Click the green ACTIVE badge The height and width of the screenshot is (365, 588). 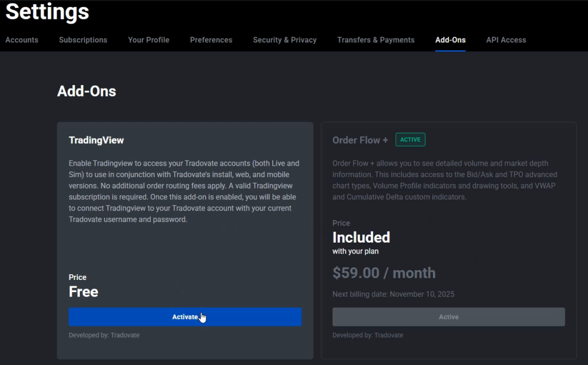(410, 140)
